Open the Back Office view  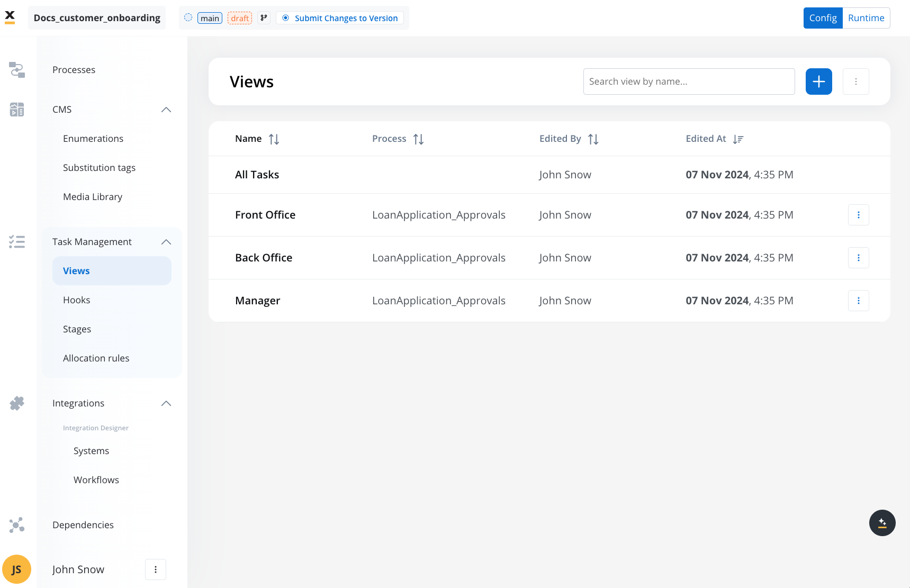(x=264, y=258)
